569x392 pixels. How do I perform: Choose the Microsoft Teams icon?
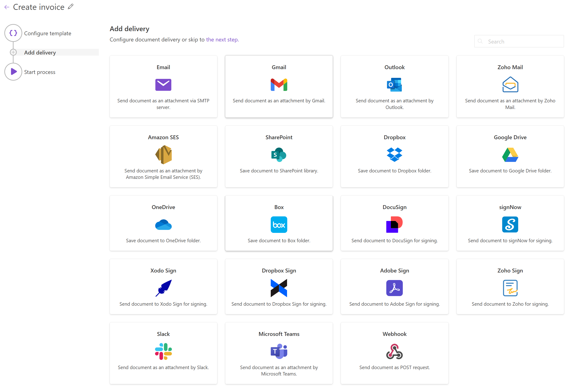point(279,351)
